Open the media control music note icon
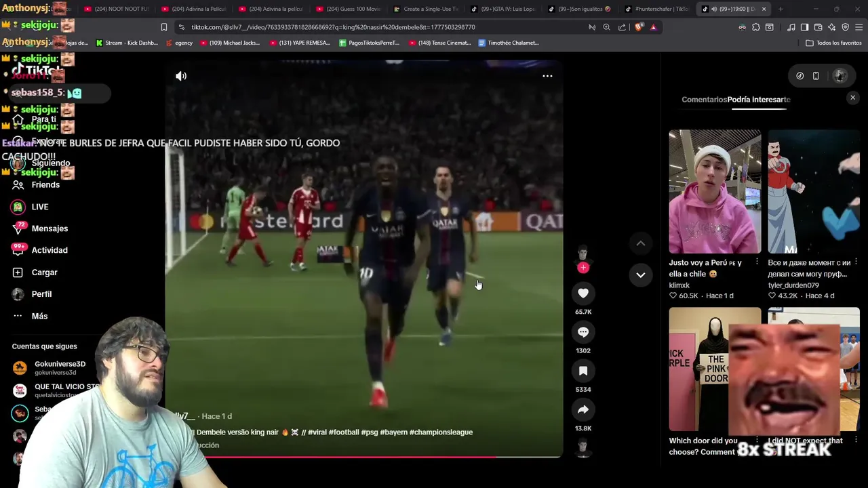 coord(791,27)
